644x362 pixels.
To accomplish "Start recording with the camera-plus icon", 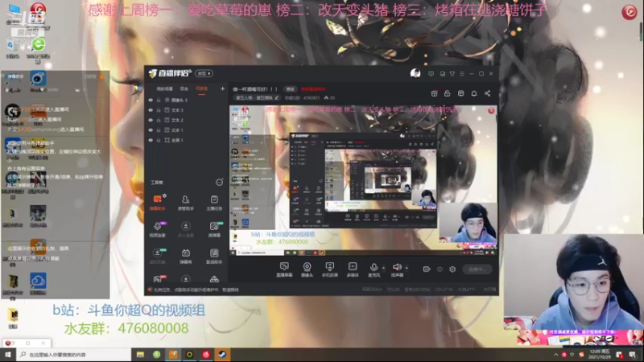I will tap(427, 269).
